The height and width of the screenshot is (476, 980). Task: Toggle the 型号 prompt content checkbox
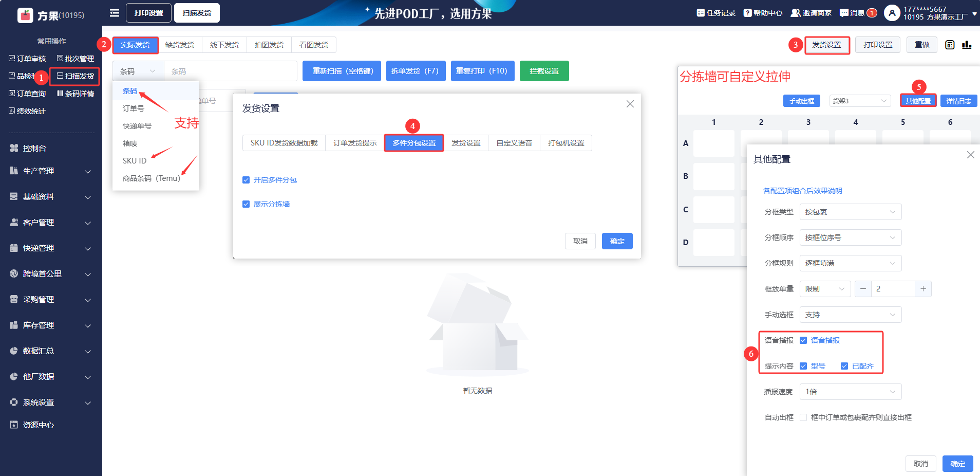click(803, 366)
